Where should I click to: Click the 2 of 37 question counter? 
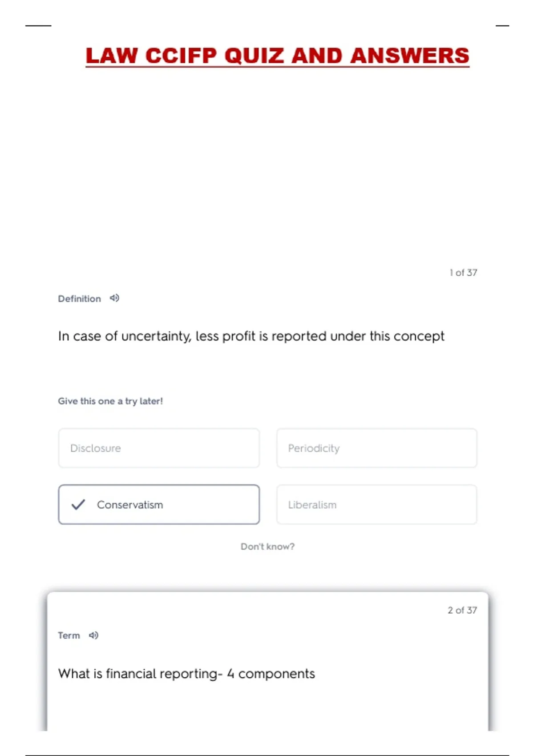(462, 610)
